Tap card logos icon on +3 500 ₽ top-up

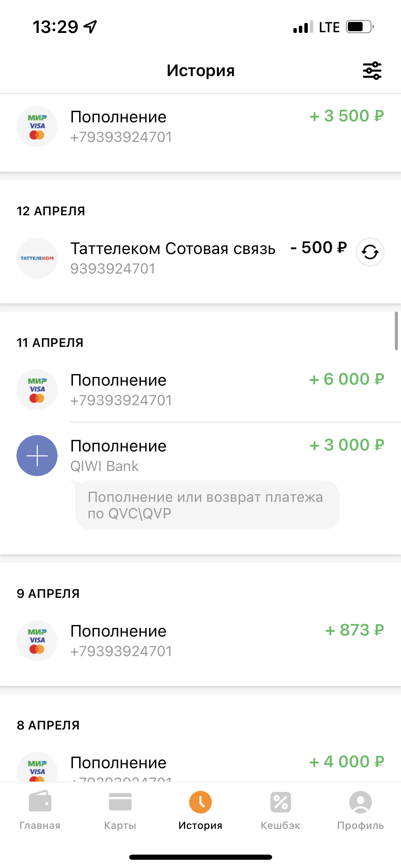click(x=37, y=126)
